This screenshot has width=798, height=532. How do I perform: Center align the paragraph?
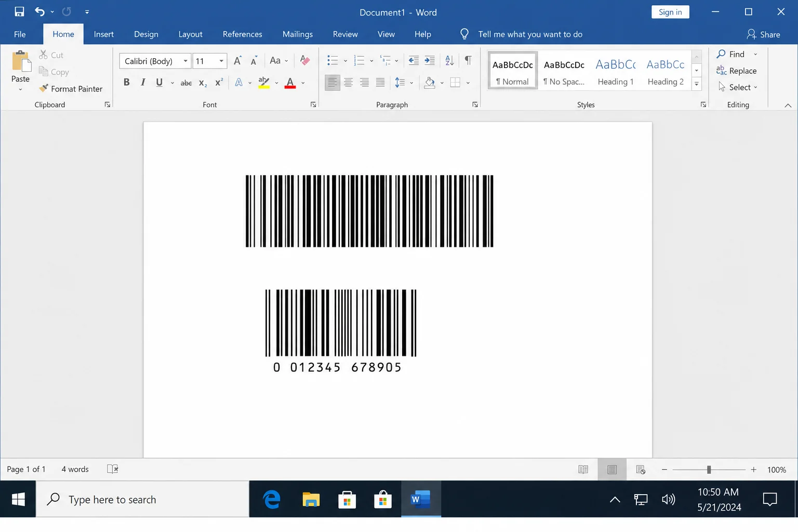pos(348,83)
